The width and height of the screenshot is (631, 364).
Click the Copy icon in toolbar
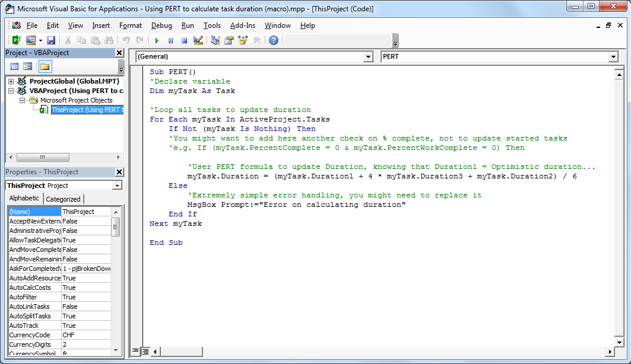81,40
